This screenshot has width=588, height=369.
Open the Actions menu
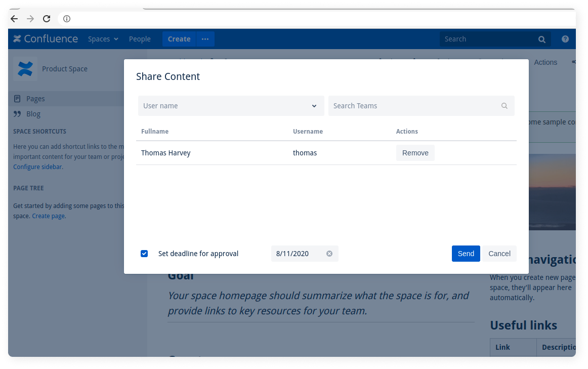pos(545,62)
